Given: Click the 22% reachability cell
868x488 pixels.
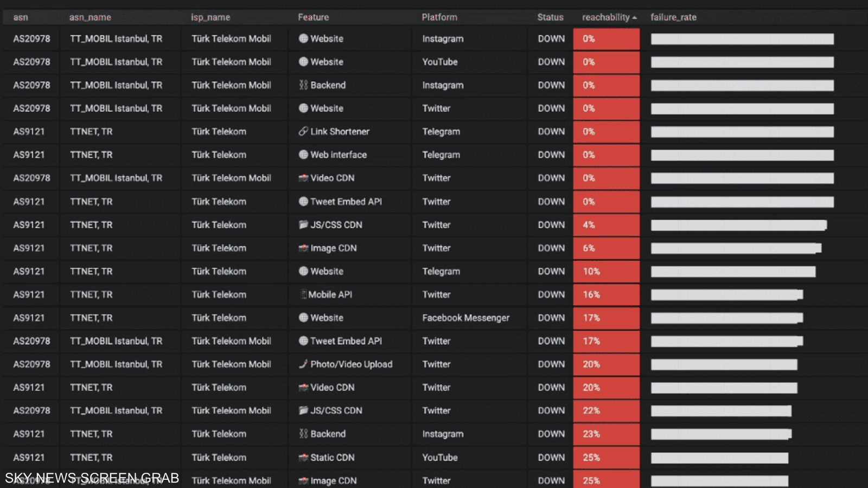Looking at the screenshot, I should 607,410.
